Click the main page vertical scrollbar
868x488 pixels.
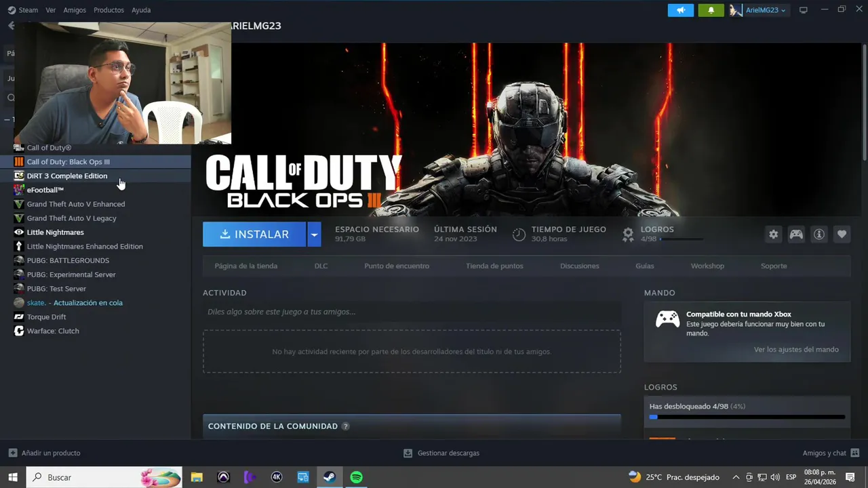point(865,102)
